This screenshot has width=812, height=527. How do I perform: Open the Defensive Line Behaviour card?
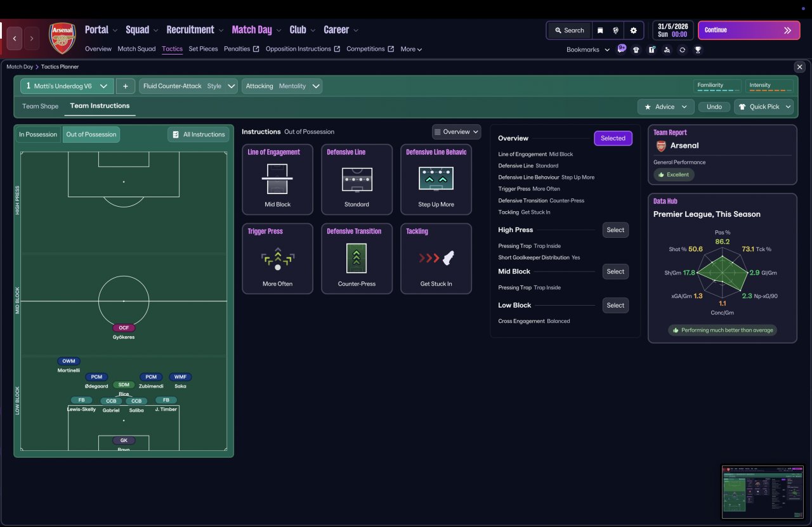(x=436, y=179)
